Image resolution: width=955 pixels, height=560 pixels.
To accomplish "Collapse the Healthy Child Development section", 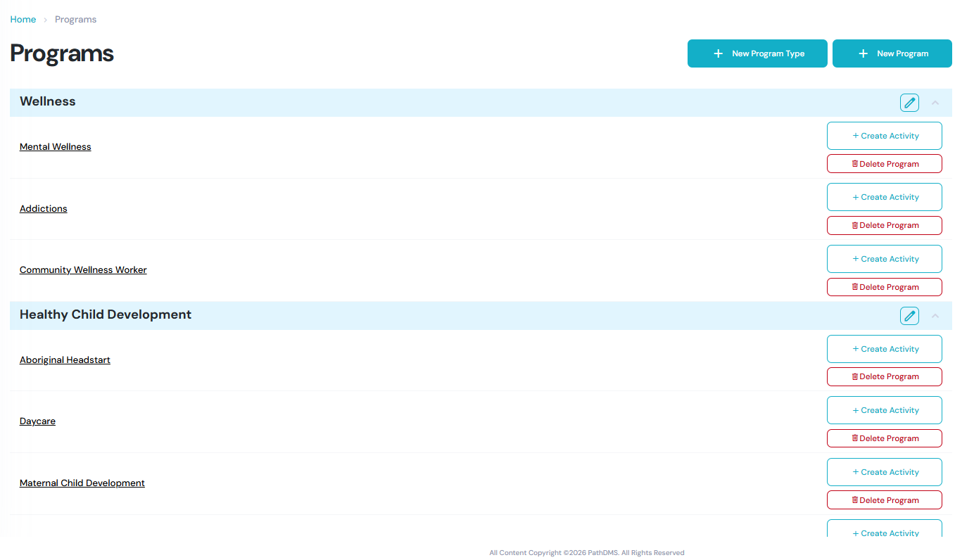I will pyautogui.click(x=935, y=316).
